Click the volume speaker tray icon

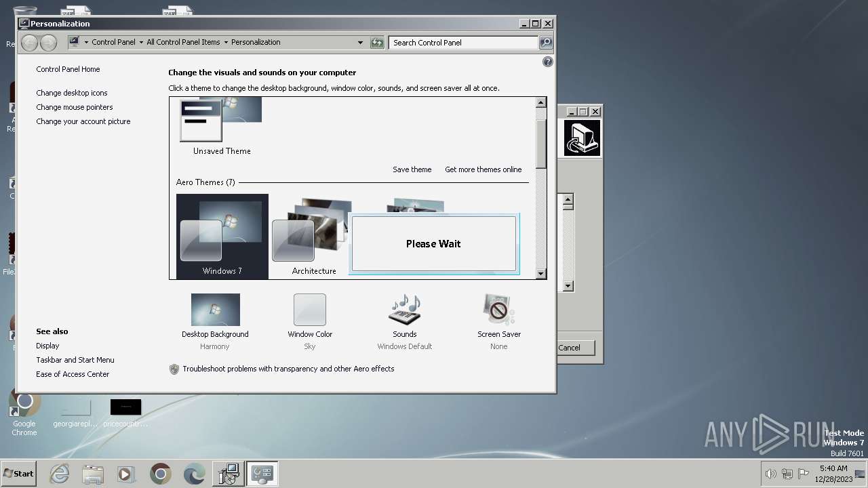pos(770,474)
